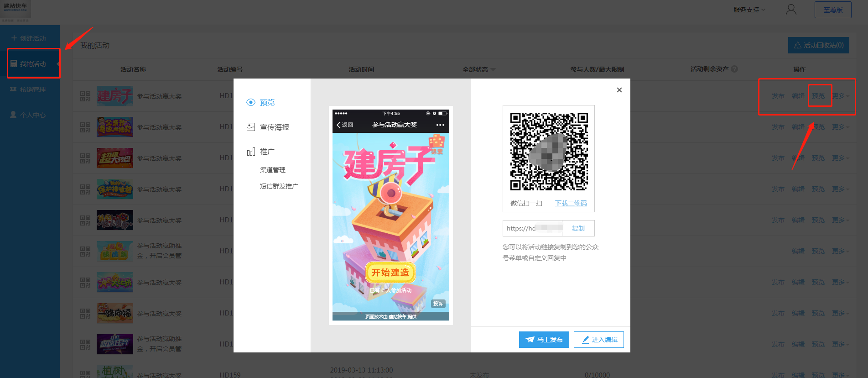Expand 更多 in second activity row

tap(840, 127)
